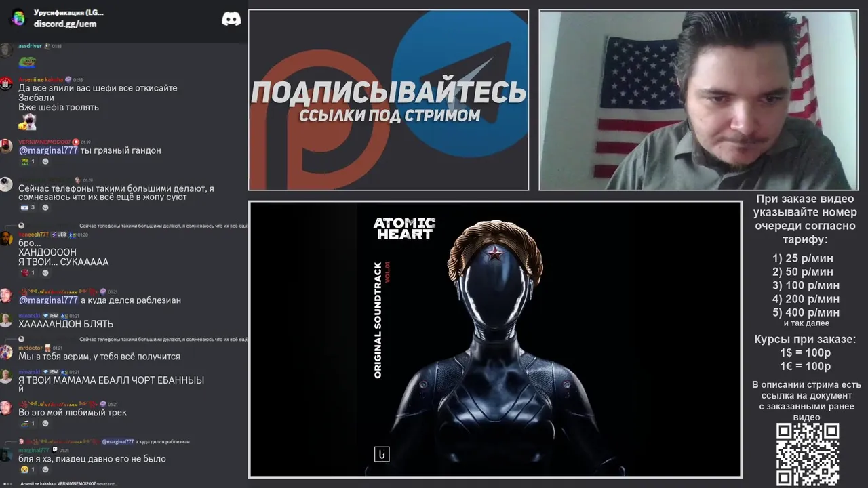Open the avatar beside 'Во это мой любимый трек'
The image size is (868, 488).
[x=6, y=408]
